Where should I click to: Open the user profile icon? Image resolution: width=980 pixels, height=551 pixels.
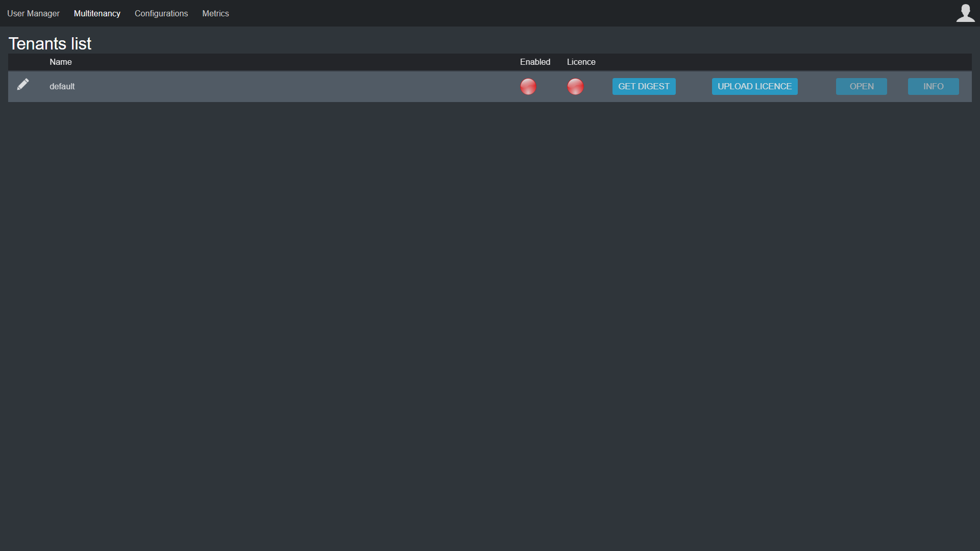[x=965, y=13]
